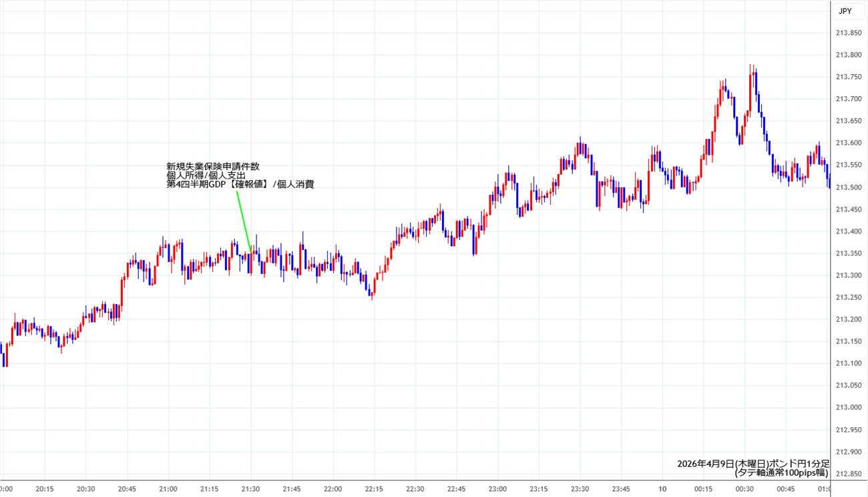
Task: Click the 213.750 price axis label
Action: pos(849,77)
